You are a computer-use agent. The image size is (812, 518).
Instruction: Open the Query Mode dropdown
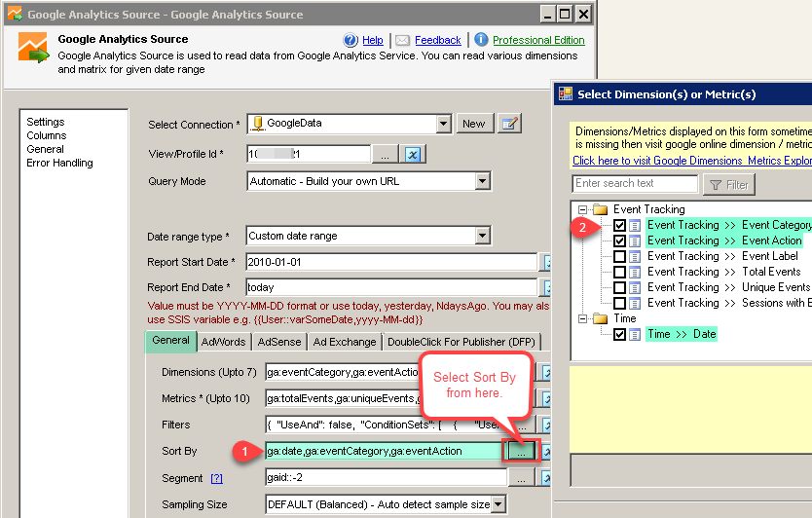482,181
